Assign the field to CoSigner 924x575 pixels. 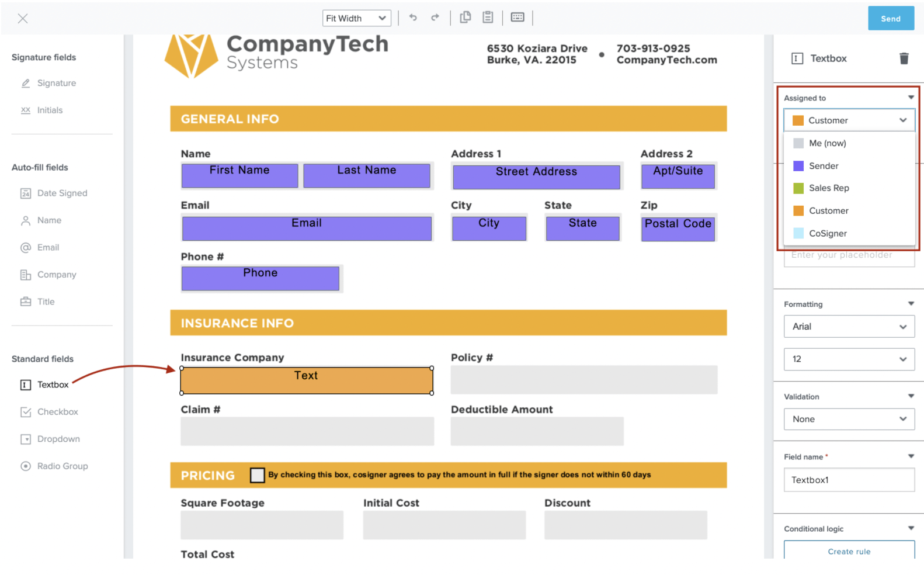click(x=828, y=233)
